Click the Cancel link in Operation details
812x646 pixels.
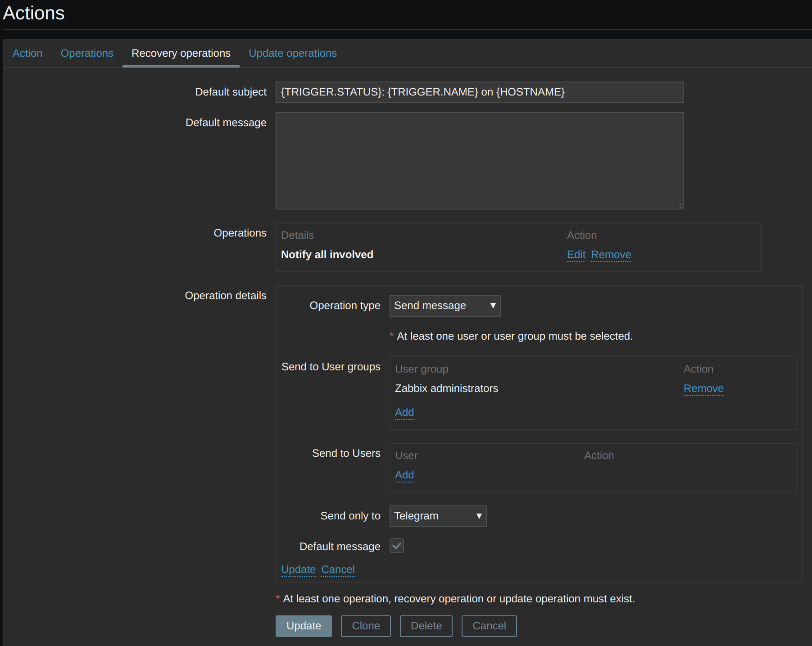(x=338, y=569)
